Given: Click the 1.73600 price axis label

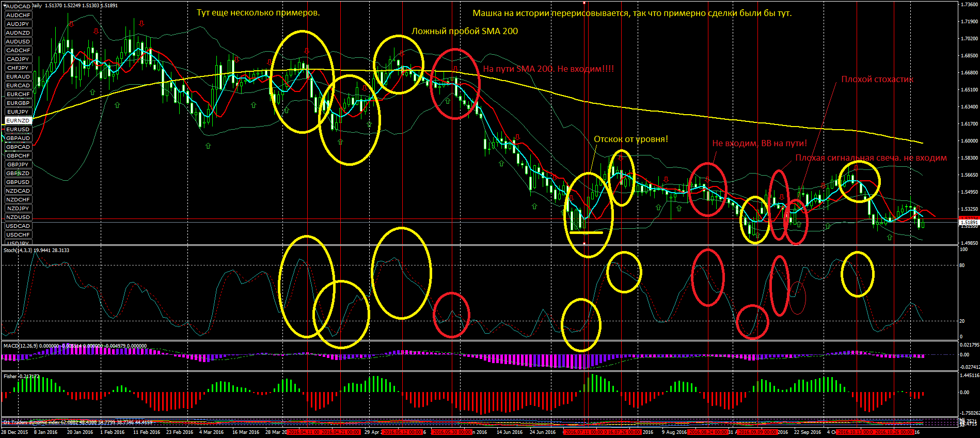Looking at the screenshot, I should [969, 4].
